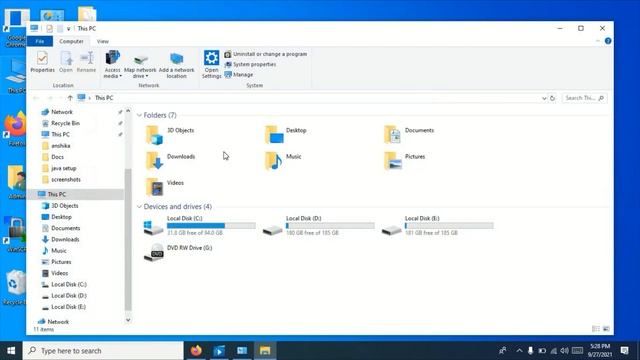The width and height of the screenshot is (640, 360).
Task: Select the Docs folder in sidebar
Action: pos(57,157)
